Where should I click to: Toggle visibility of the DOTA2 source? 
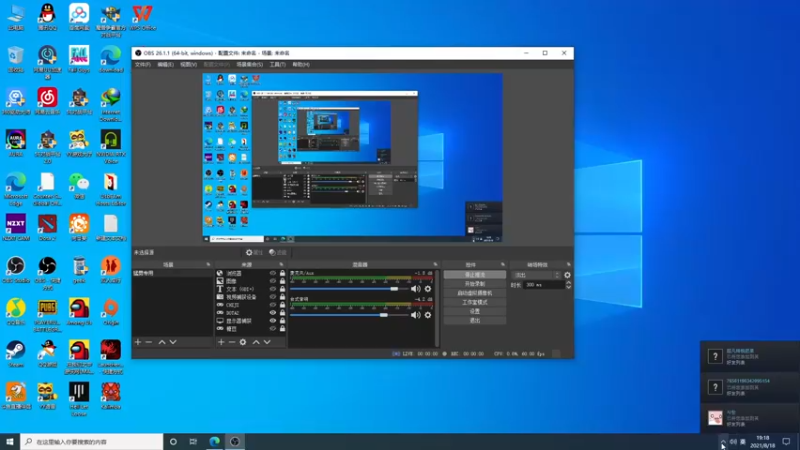click(x=272, y=313)
